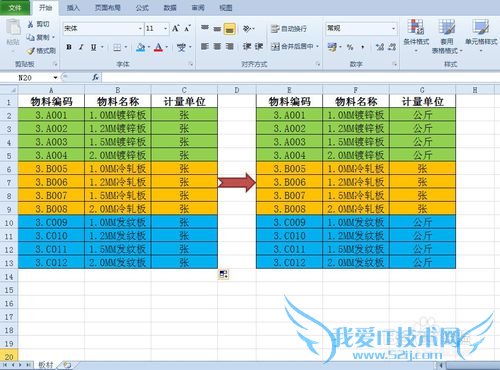500x370 pixels.
Task: Toggle Middle Align for cells
Action: (217, 29)
